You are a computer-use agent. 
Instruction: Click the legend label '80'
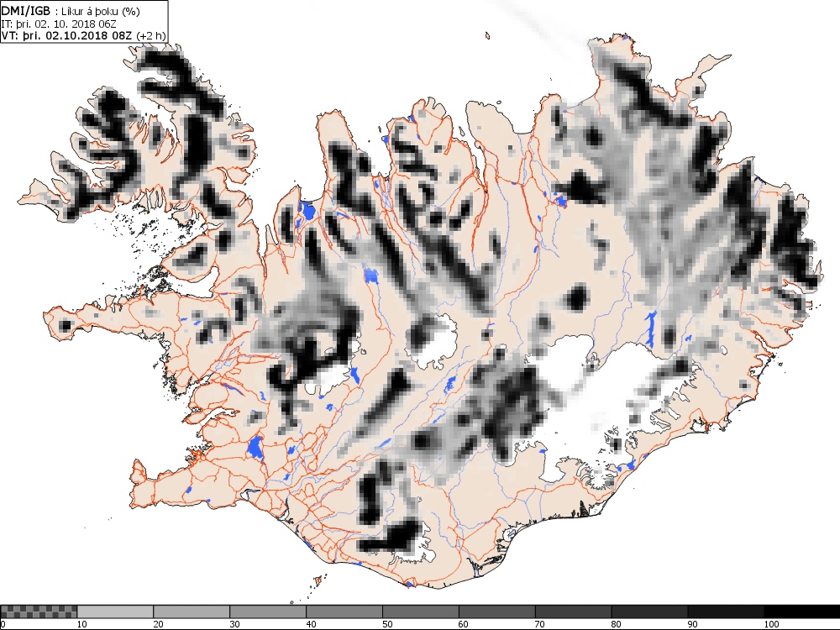click(x=617, y=624)
